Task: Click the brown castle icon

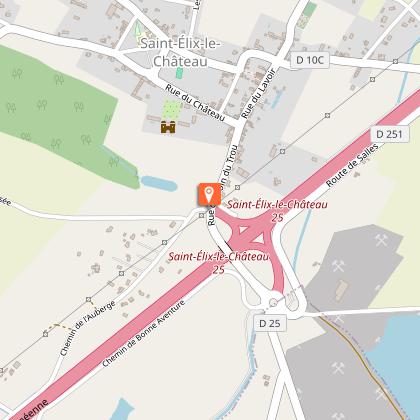Action: (168, 128)
